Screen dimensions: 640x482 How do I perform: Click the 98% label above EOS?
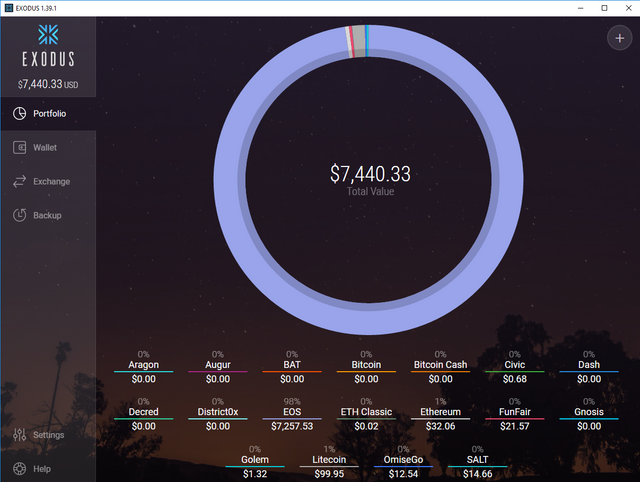pos(292,401)
